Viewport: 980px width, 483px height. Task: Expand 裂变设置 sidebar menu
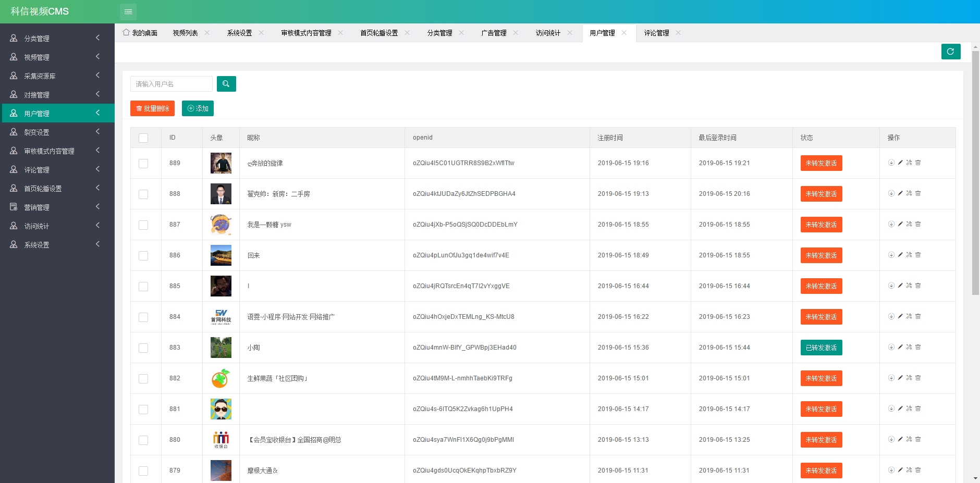point(57,132)
